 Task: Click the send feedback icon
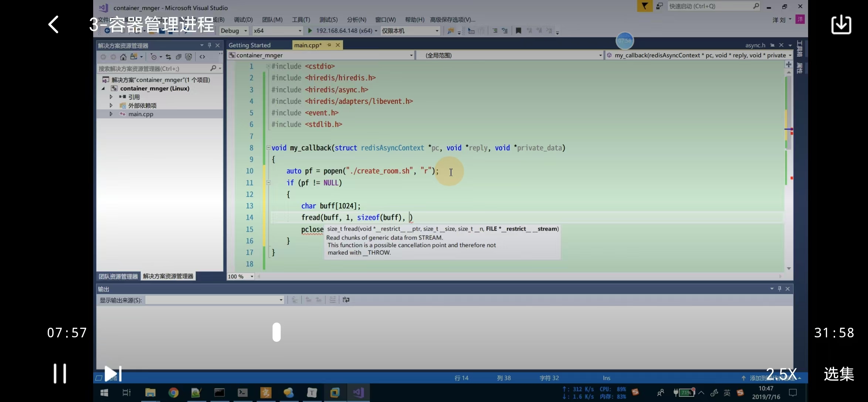[660, 6]
